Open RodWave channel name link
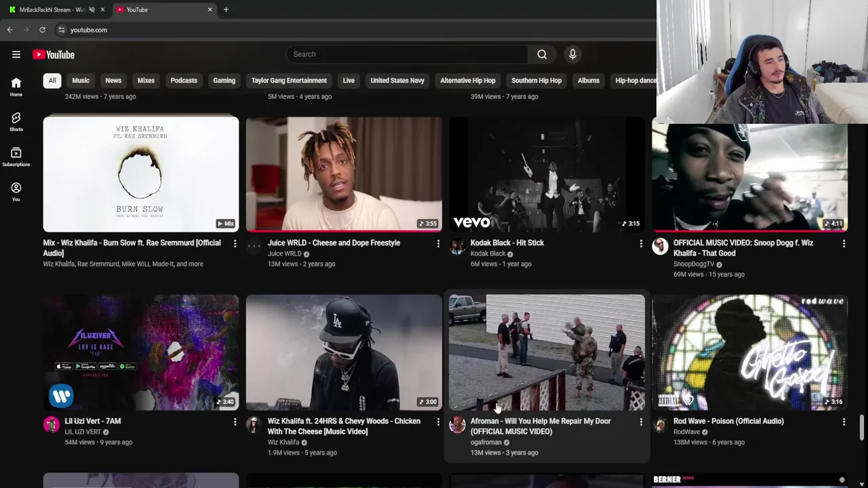This screenshot has height=488, width=868. [x=686, y=432]
